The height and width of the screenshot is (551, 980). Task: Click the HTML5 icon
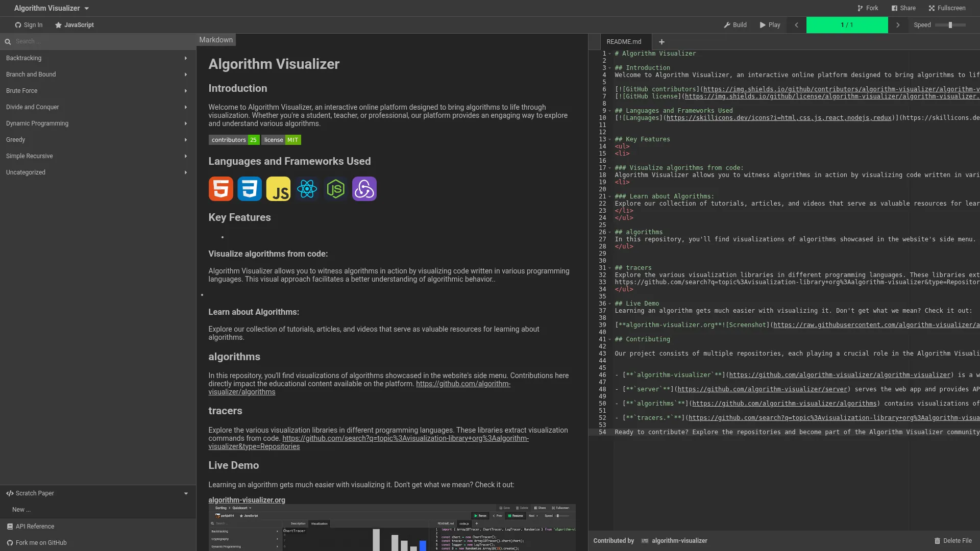(220, 189)
